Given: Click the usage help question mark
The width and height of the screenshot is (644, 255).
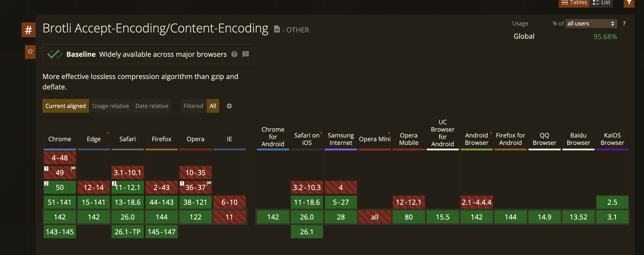Looking at the screenshot, I should (x=624, y=23).
